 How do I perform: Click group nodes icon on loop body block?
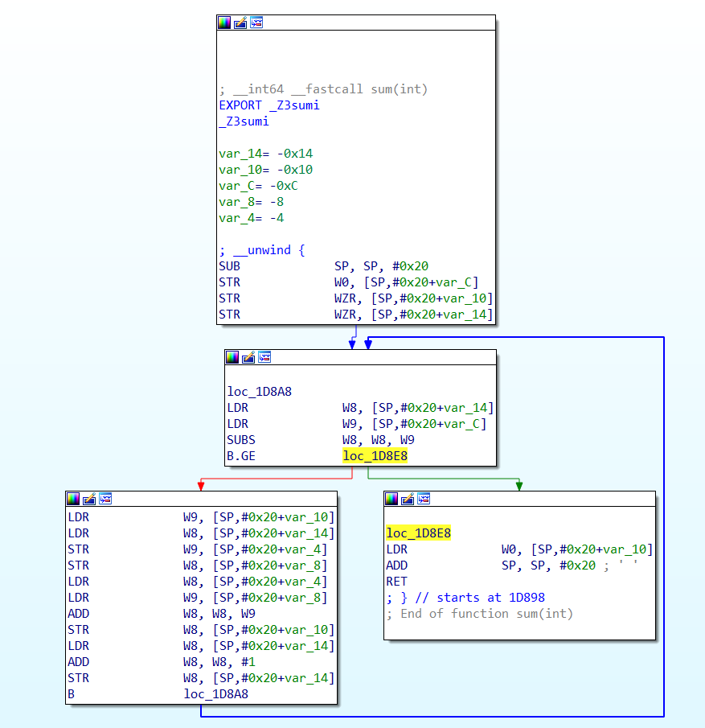(x=105, y=499)
